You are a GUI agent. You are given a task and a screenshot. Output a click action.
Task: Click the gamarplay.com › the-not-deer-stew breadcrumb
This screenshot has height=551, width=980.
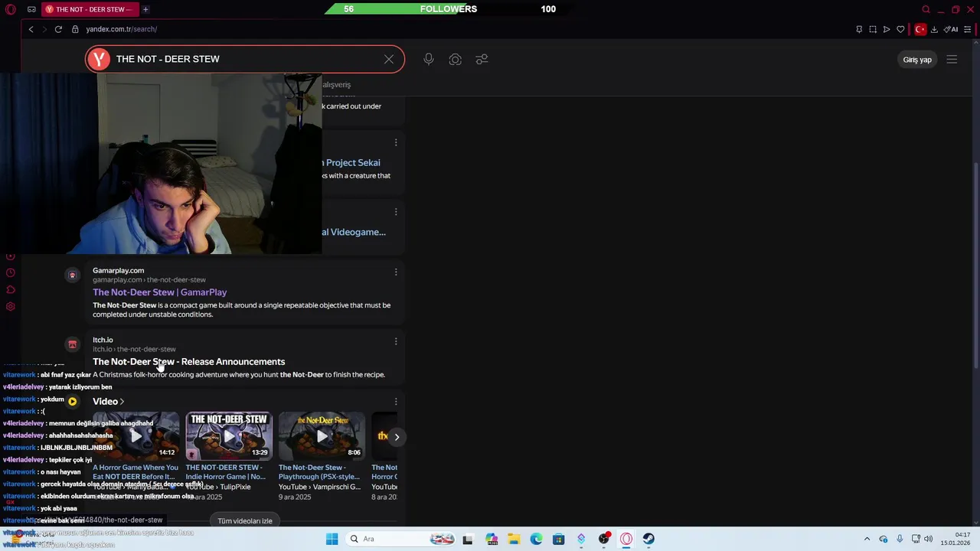(149, 280)
